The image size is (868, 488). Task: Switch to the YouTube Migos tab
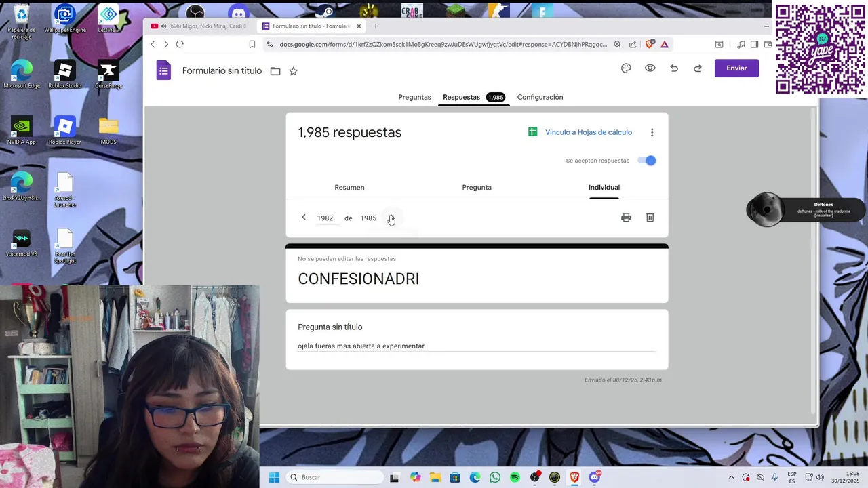coord(201,26)
